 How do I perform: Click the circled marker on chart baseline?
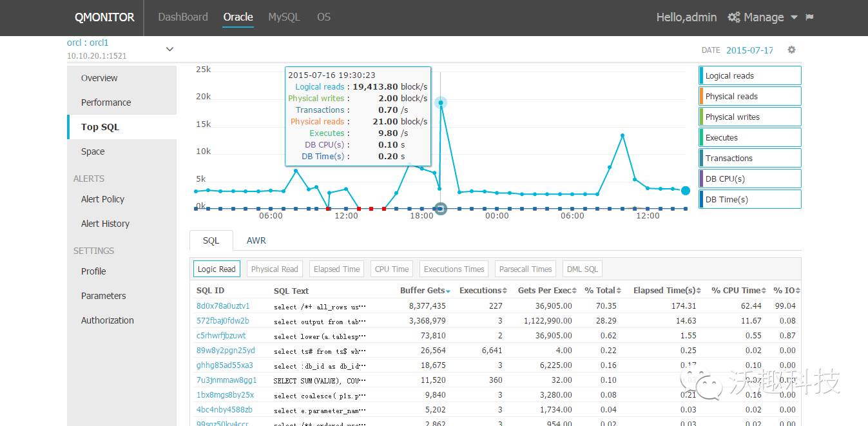pyautogui.click(x=441, y=209)
